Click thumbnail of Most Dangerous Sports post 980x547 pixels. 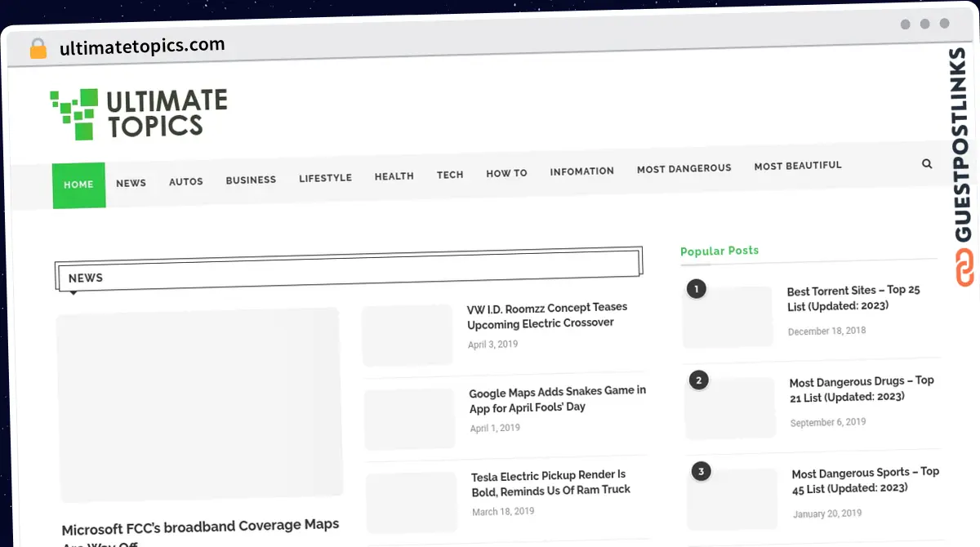point(732,499)
